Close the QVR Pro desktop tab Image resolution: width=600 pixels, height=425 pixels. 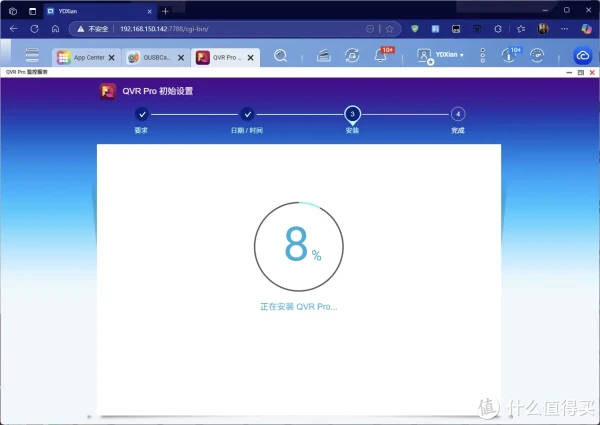click(251, 58)
